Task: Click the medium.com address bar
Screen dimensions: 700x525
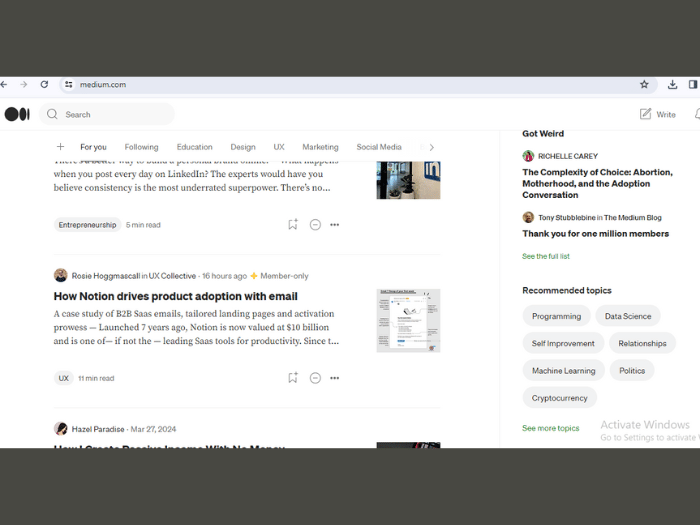Action: [x=358, y=84]
